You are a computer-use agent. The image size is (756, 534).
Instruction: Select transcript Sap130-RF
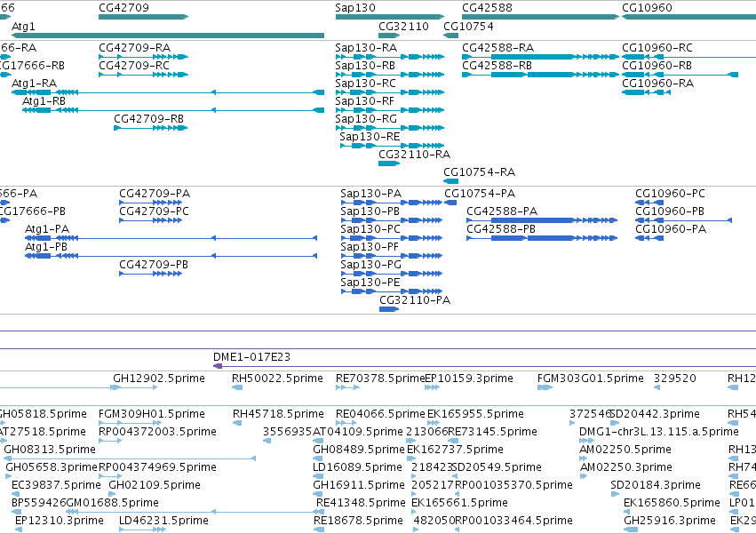coord(390,110)
